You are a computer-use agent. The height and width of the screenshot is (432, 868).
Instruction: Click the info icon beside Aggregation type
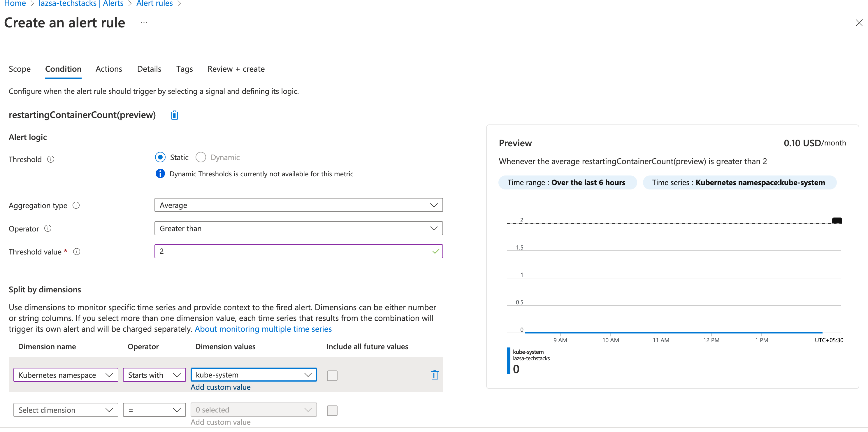76,205
